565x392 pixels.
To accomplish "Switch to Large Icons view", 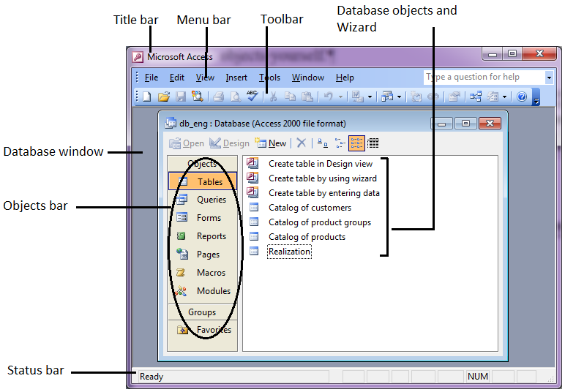I will tap(323, 143).
